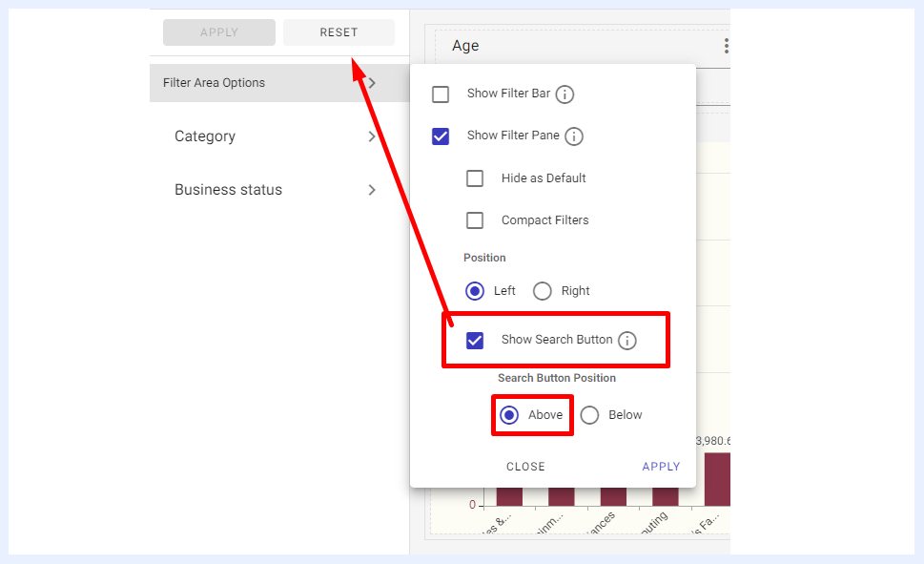Click the RESET button
Viewport: 924px width, 564px height.
pos(339,32)
